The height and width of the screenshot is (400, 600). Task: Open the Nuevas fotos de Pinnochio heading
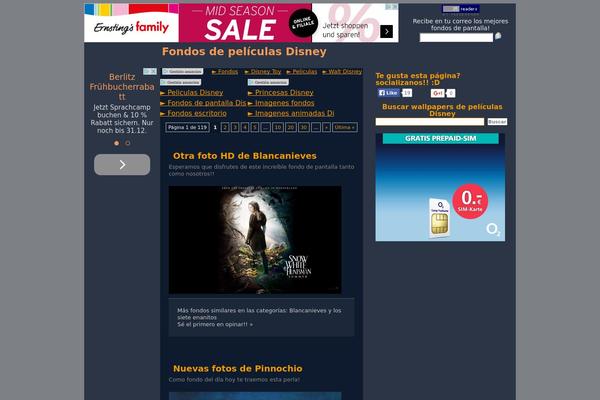(x=238, y=369)
